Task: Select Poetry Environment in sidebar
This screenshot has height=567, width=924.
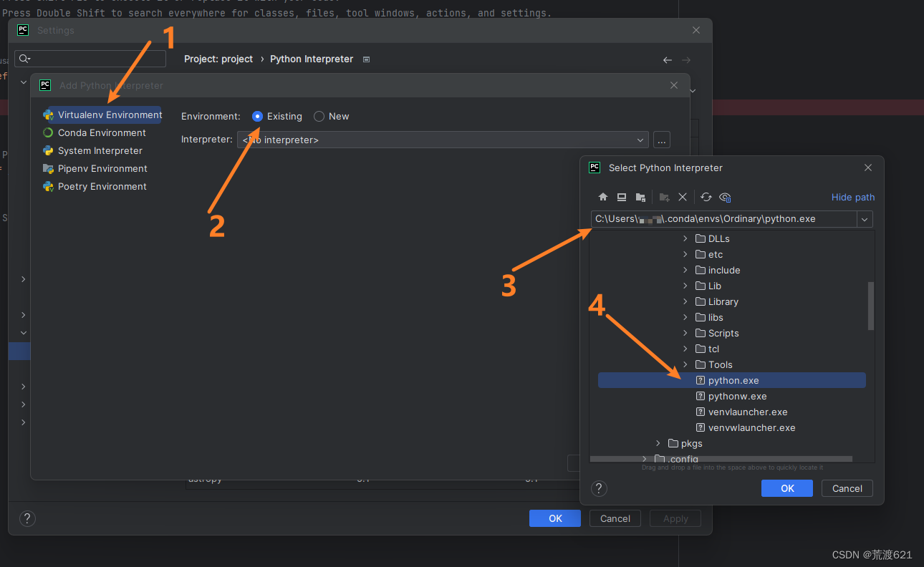Action: [101, 186]
